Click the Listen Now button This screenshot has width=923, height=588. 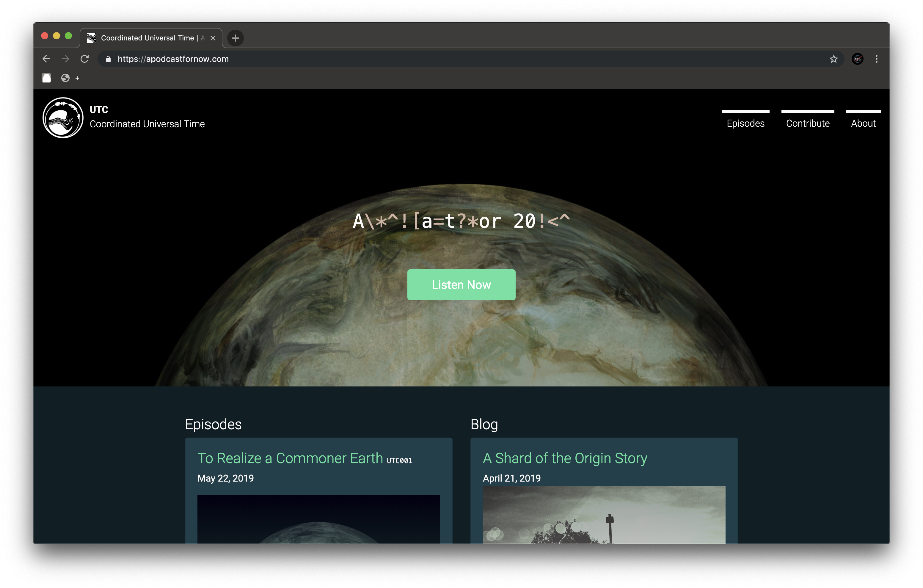[x=461, y=285]
